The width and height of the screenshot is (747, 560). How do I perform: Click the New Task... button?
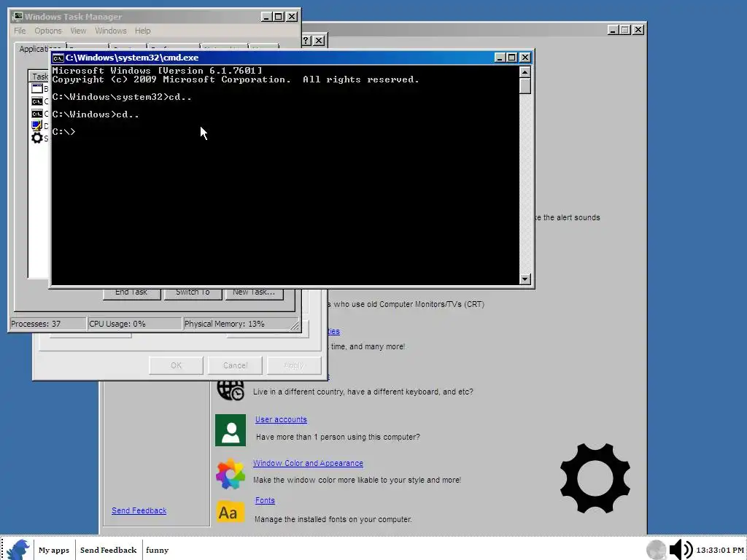click(253, 293)
